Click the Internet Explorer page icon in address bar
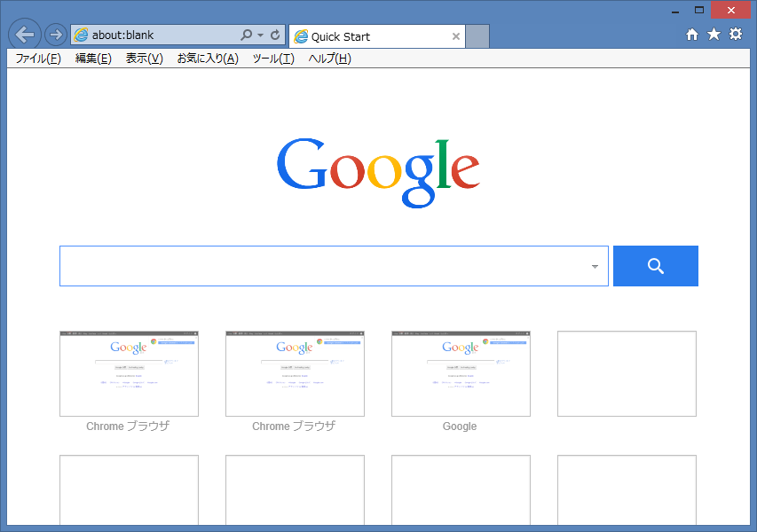Screen dimensions: 757x532 [81, 35]
